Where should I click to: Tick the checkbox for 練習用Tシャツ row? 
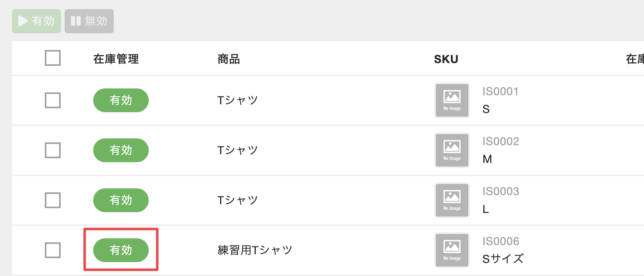[x=53, y=250]
